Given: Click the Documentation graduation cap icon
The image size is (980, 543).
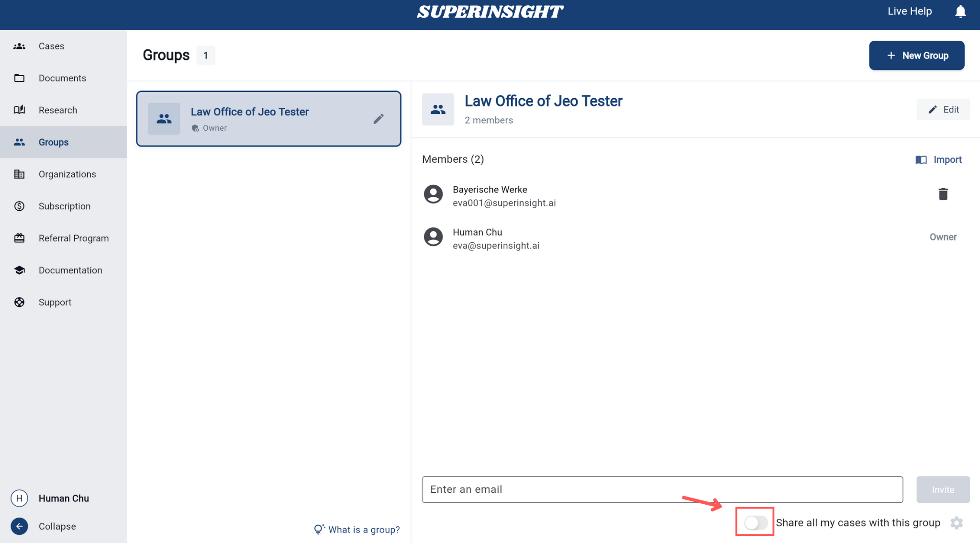Looking at the screenshot, I should point(19,270).
